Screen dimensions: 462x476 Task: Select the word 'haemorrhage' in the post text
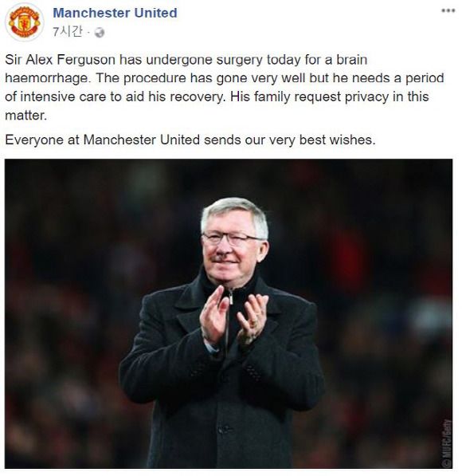point(48,79)
